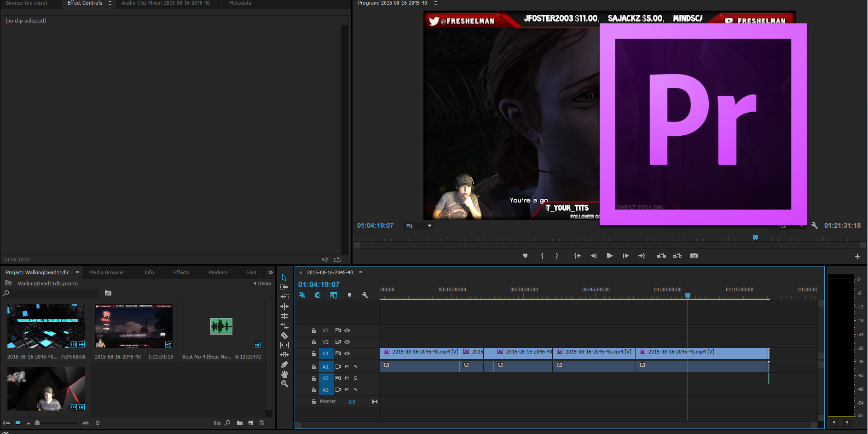The width and height of the screenshot is (868, 434).
Task: Switch to Audio Clip Mixer tab
Action: pos(166,3)
